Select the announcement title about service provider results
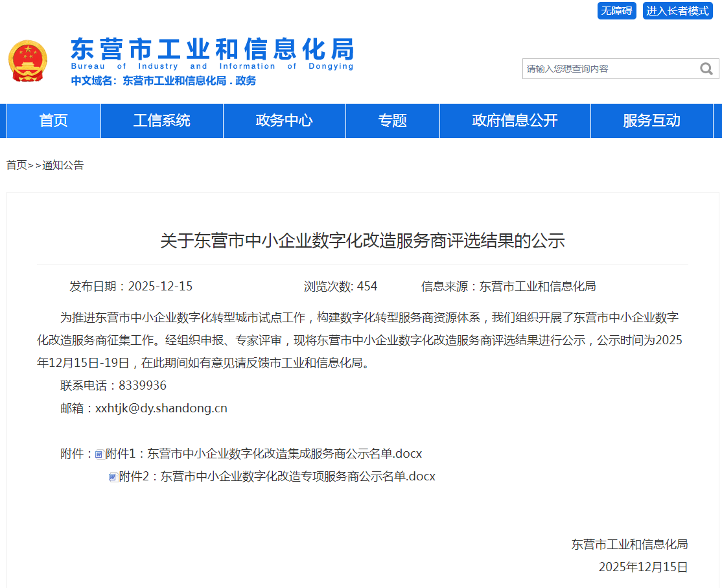Screen dimensions: 722x588 point(361,240)
